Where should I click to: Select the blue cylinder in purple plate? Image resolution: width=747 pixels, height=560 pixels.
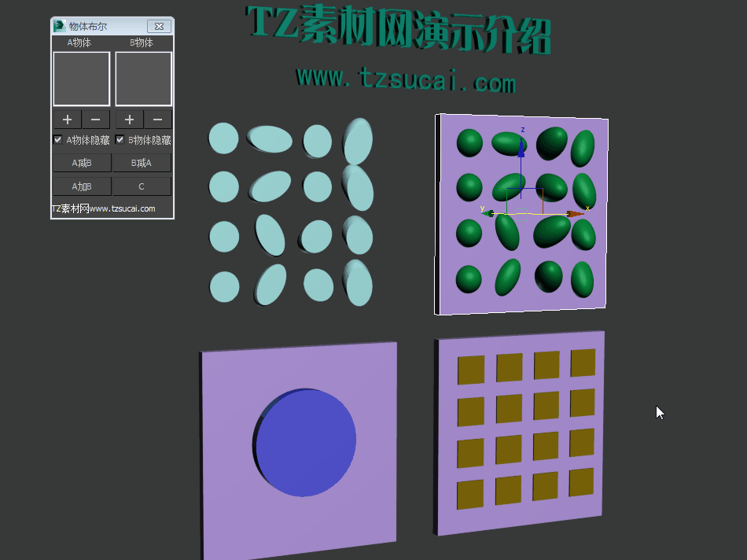304,443
